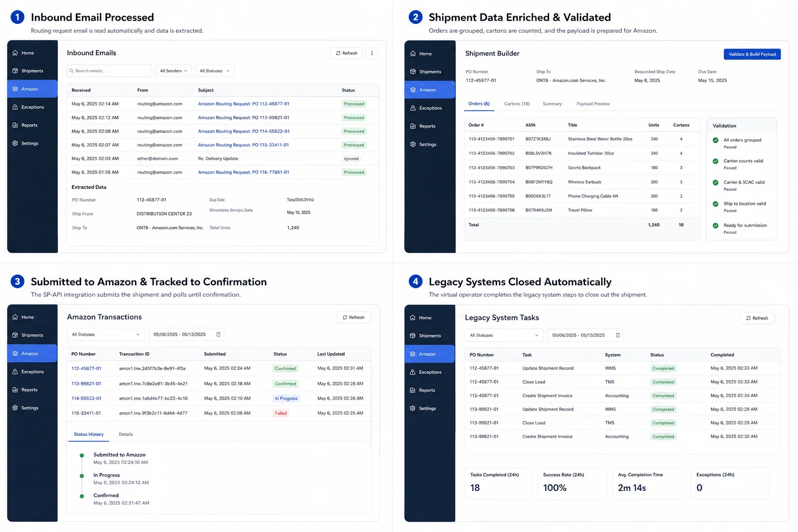Open email Amazon Routing Request: PO 112-45877-01
The height and width of the screenshot is (532, 798).
244,104
